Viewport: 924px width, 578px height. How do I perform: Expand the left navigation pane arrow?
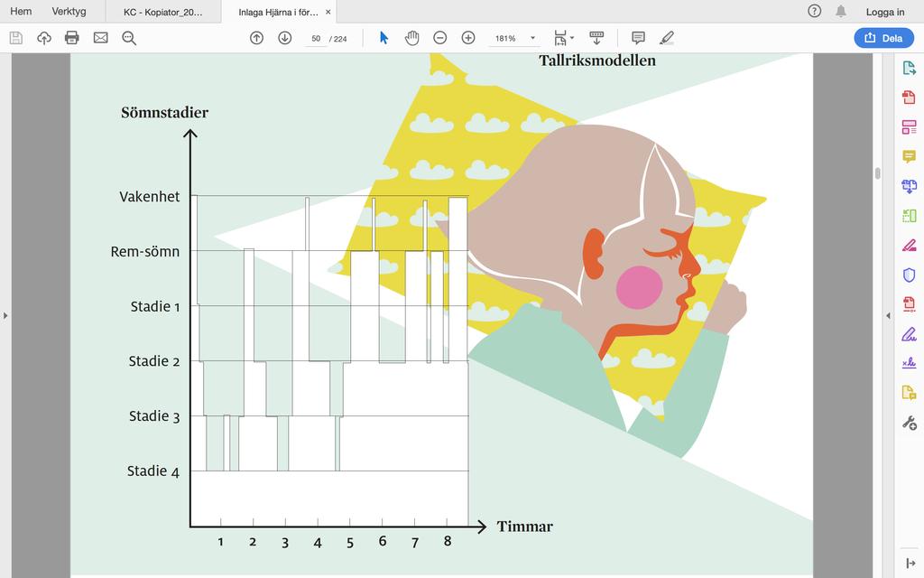tap(5, 315)
